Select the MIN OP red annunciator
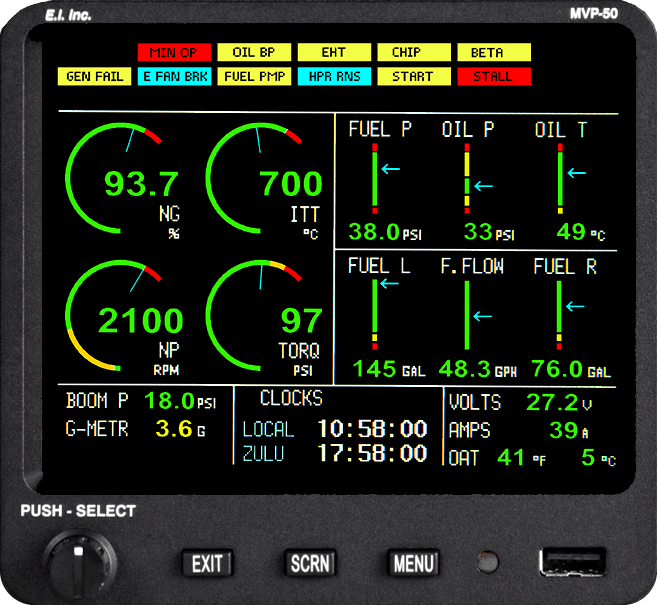The height and width of the screenshot is (605, 657). click(174, 52)
